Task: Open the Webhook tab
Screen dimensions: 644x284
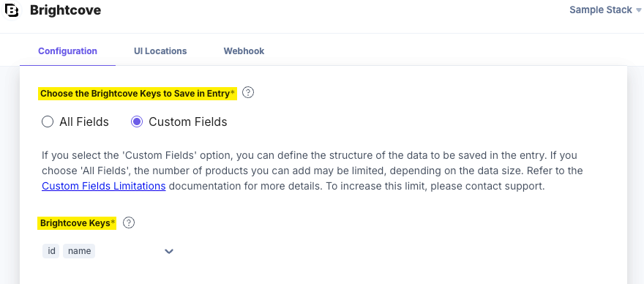Action: pos(244,51)
